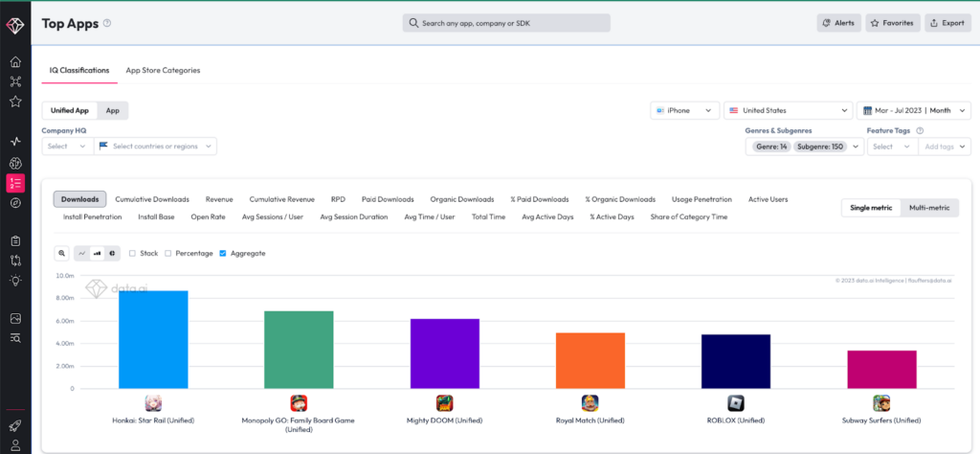This screenshot has width=980, height=454.
Task: Open the iPhone device dropdown
Action: point(684,111)
